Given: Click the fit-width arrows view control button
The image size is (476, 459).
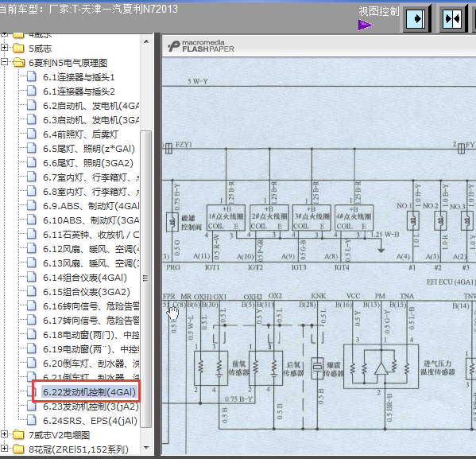Looking at the screenshot, I should pos(452,19).
